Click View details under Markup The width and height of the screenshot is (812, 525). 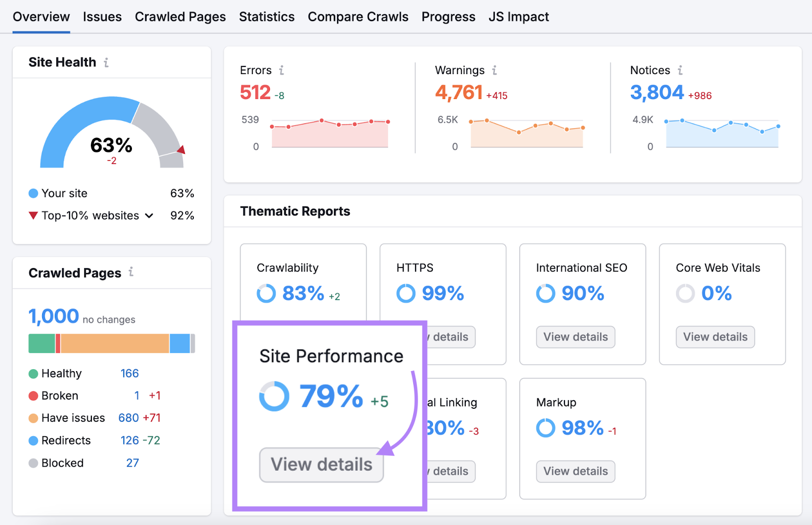[x=575, y=471]
